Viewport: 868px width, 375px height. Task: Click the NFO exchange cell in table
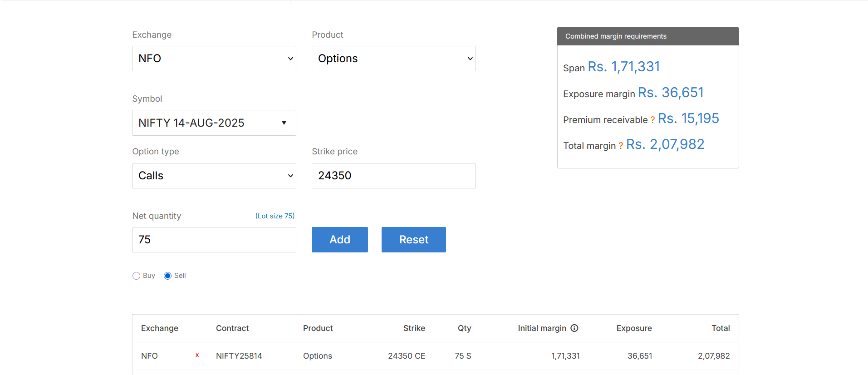[149, 356]
